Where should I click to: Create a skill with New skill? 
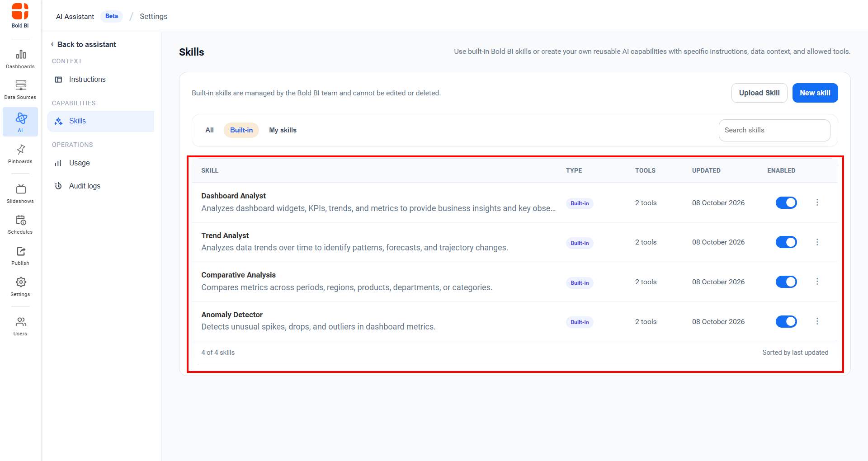point(815,93)
